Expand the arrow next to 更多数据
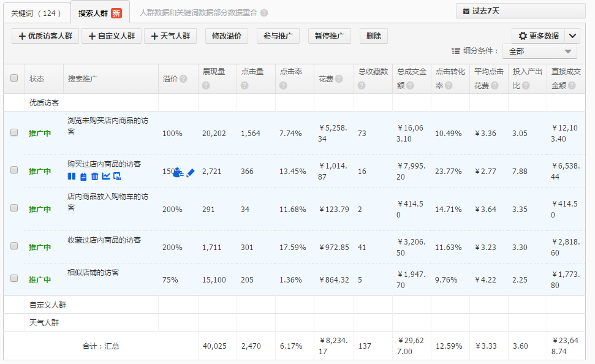The image size is (595, 364). (x=572, y=36)
